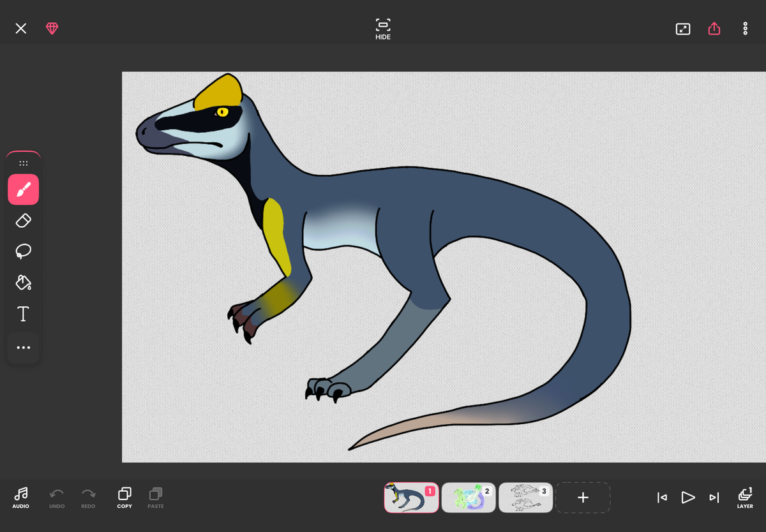Play the animation
Screen dimensions: 766x532
point(687,498)
